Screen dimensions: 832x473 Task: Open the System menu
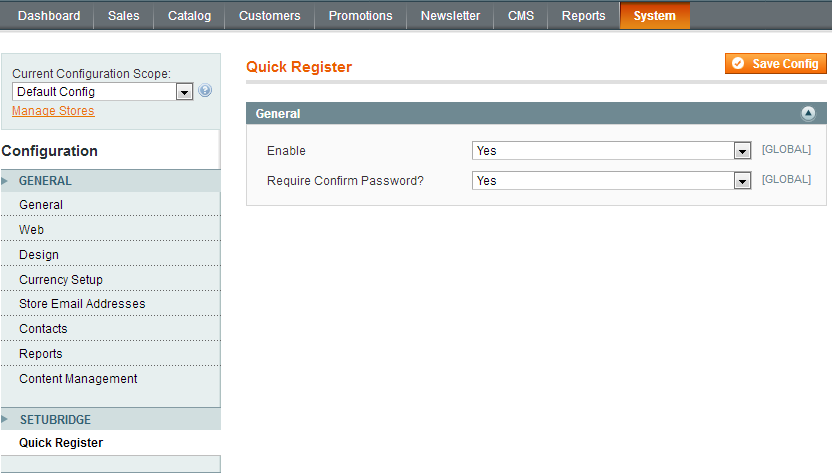pyautogui.click(x=654, y=16)
